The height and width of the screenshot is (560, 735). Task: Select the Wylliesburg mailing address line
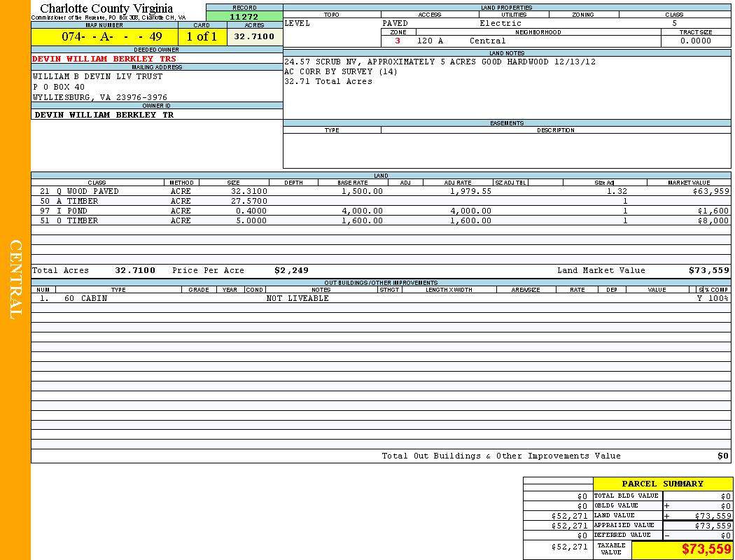(x=100, y=97)
